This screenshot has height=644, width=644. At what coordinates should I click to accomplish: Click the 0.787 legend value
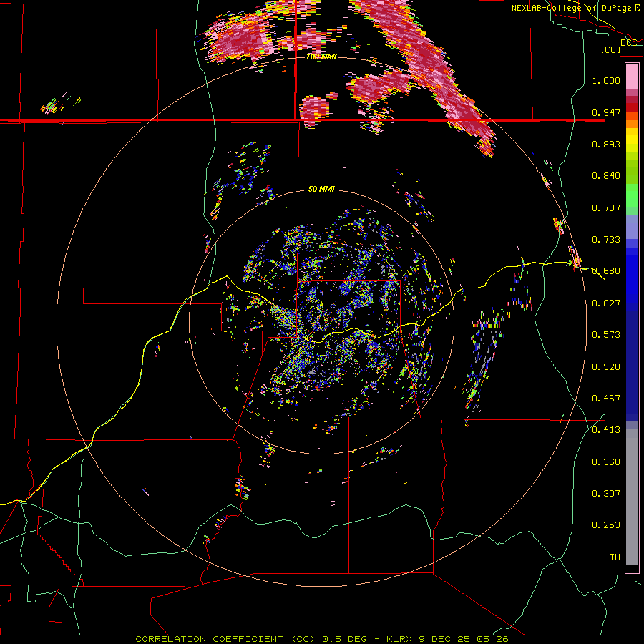(606, 208)
